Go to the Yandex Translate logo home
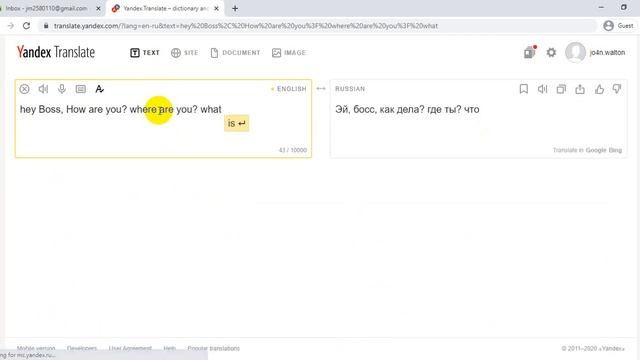This screenshot has width=640, height=360. [56, 52]
